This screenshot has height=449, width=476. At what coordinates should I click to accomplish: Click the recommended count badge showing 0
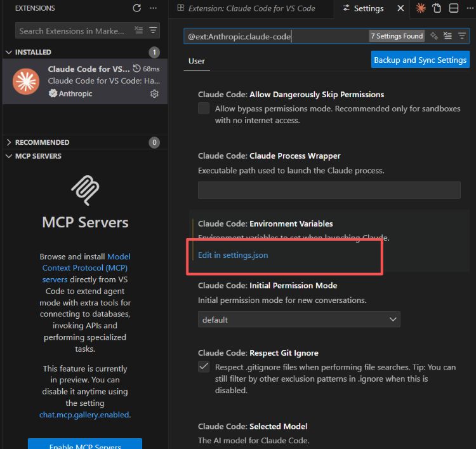click(154, 142)
